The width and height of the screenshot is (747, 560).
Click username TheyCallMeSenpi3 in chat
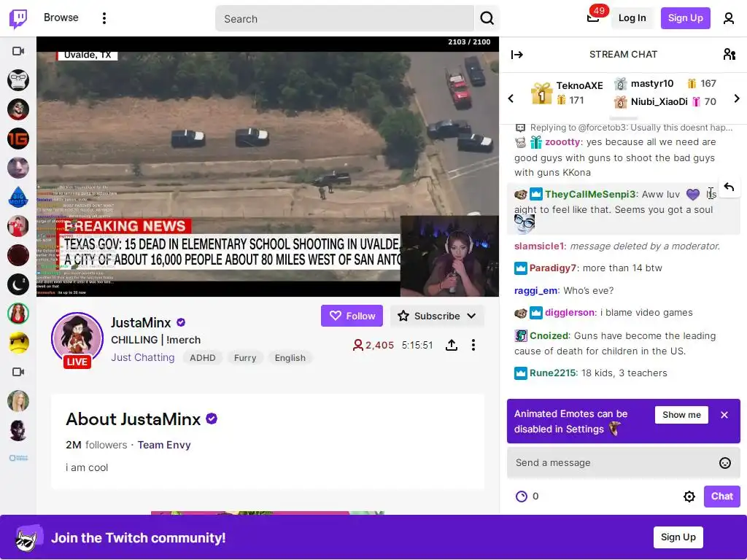coord(590,194)
